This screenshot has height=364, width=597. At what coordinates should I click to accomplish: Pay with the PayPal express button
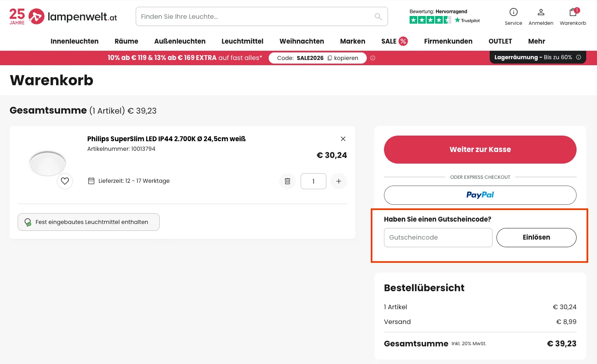click(480, 195)
